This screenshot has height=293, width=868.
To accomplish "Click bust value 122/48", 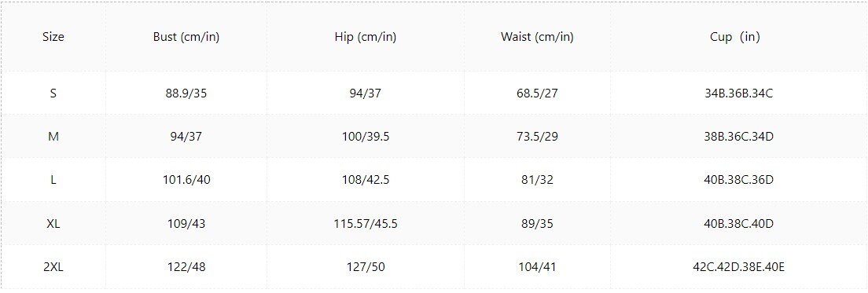I will tap(186, 268).
